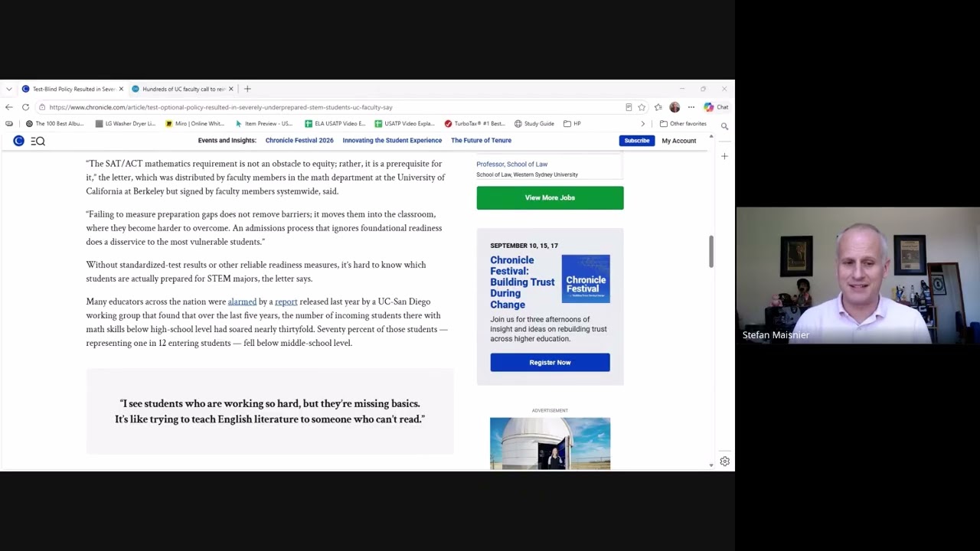Reload the page with the refresh icon
Viewport: 980px width, 551px height.
[x=25, y=107]
